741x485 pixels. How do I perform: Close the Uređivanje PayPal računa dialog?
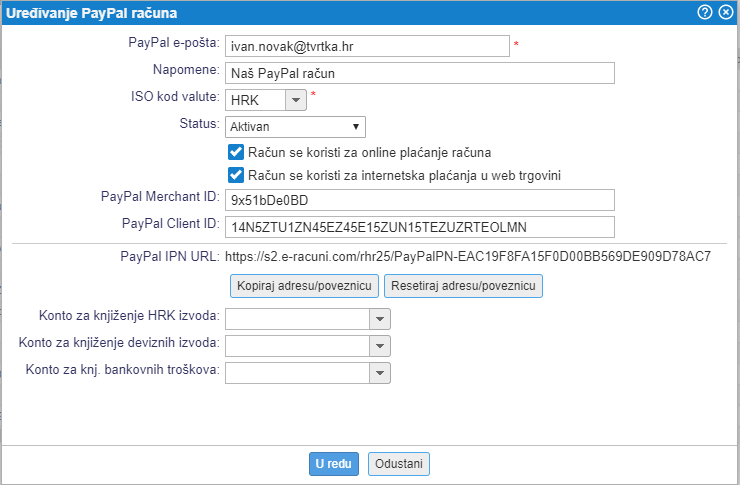tap(726, 12)
